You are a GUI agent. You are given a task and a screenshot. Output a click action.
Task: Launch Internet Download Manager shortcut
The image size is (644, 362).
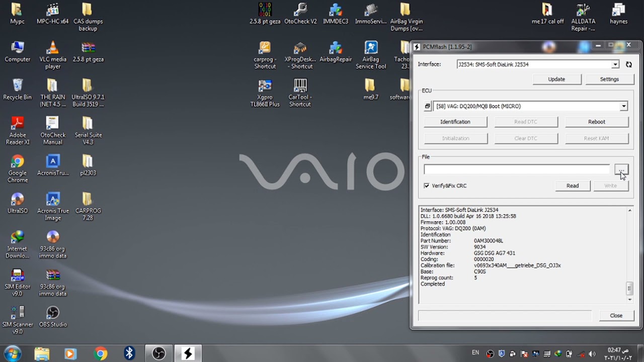[17, 244]
